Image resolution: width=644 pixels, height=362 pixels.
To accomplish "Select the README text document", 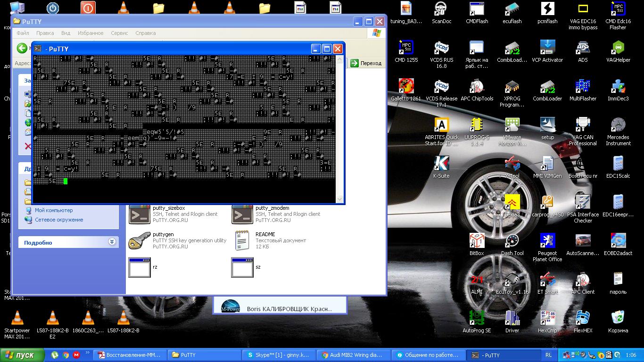I will (x=242, y=241).
